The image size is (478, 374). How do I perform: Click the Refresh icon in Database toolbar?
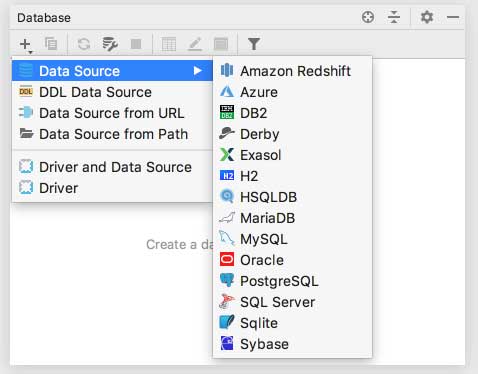[x=84, y=44]
